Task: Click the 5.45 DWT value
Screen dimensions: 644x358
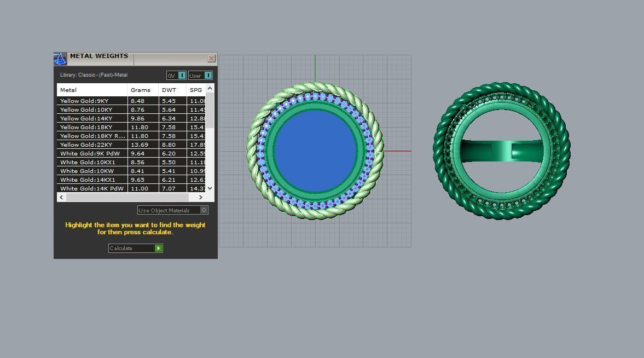Action: tap(169, 101)
